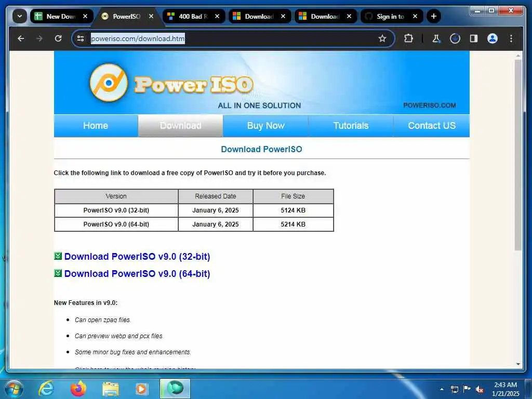Toggle the browser side panel

(474, 38)
